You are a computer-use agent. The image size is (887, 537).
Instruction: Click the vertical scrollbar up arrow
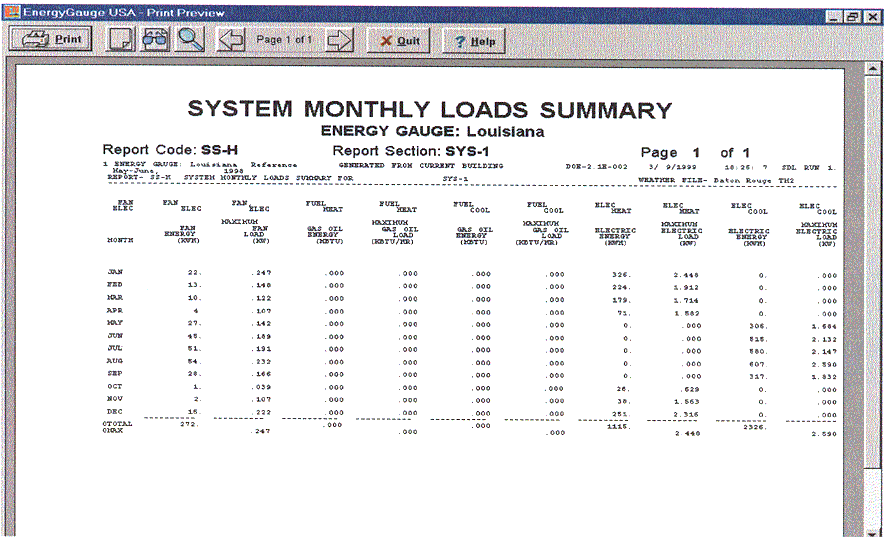(873, 69)
